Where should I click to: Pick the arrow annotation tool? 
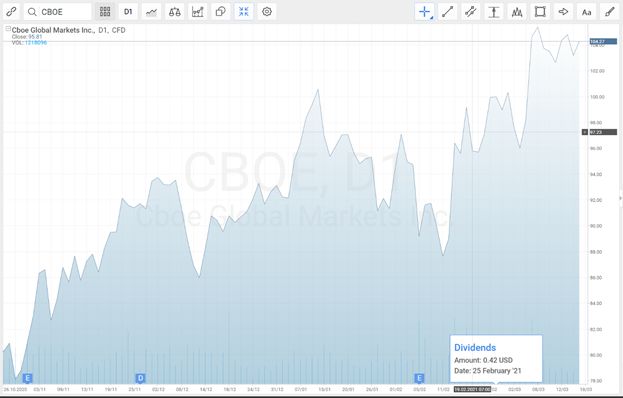pos(563,12)
